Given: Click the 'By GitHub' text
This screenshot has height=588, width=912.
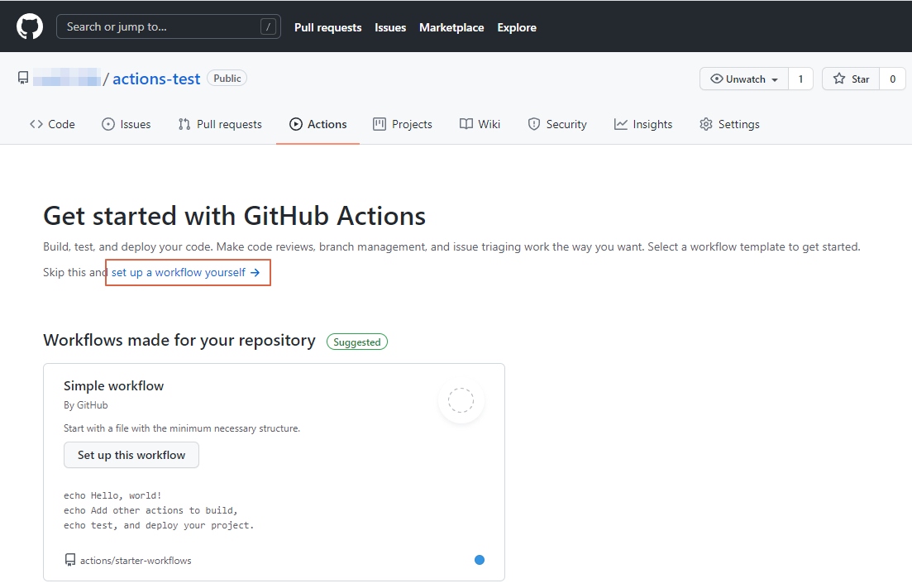Looking at the screenshot, I should 85,404.
